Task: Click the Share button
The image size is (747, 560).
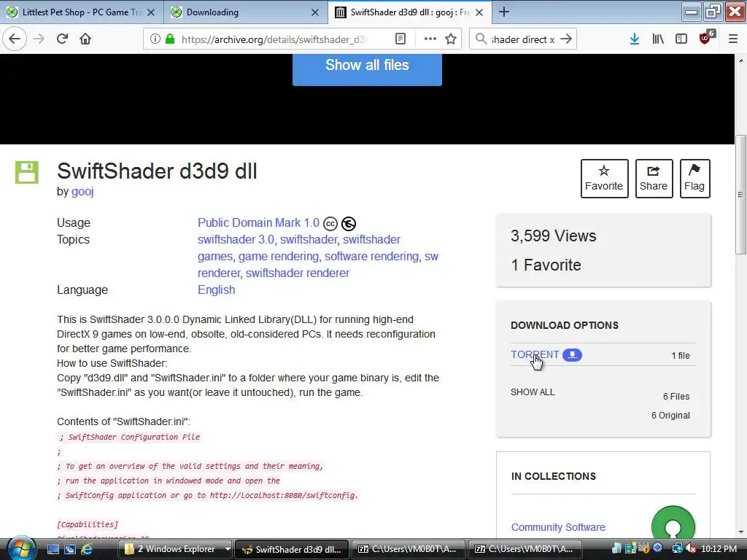Action: point(654,179)
